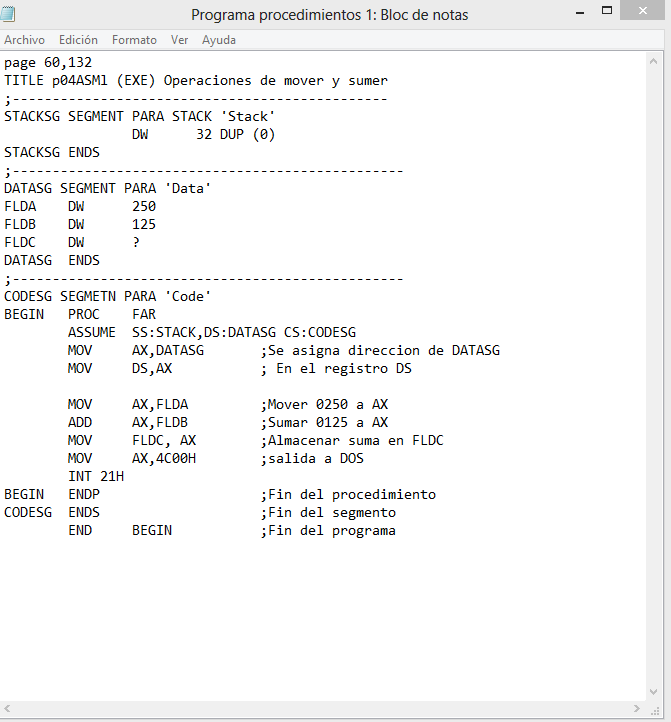Click the Notepad icon in title bar

[7, 14]
